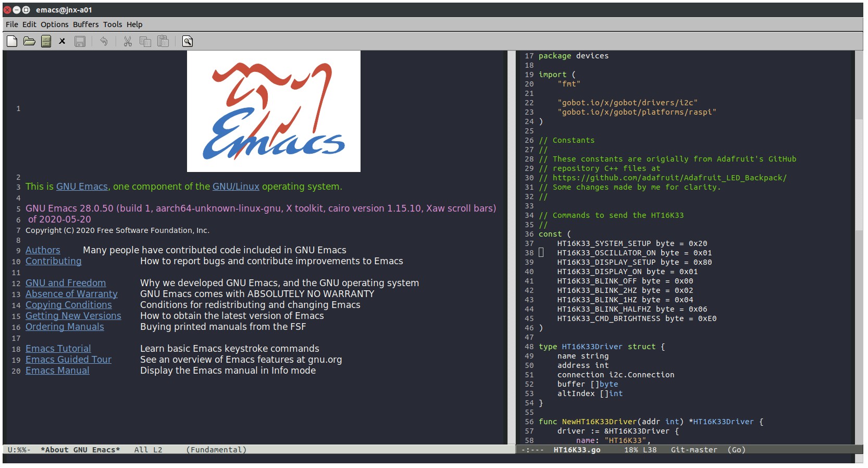Click the (Fundamental) mode indicator
This screenshot has width=868, height=468.
coord(216,450)
